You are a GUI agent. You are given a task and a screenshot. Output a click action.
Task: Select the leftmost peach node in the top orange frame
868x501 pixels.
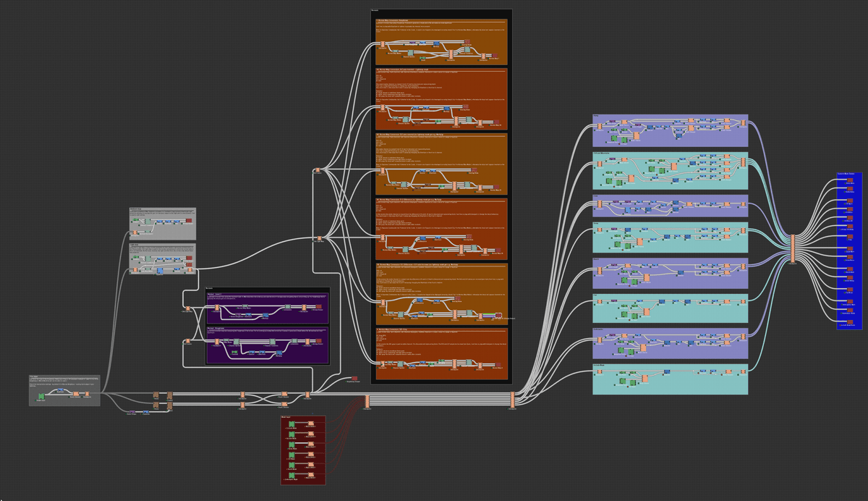pyautogui.click(x=383, y=45)
